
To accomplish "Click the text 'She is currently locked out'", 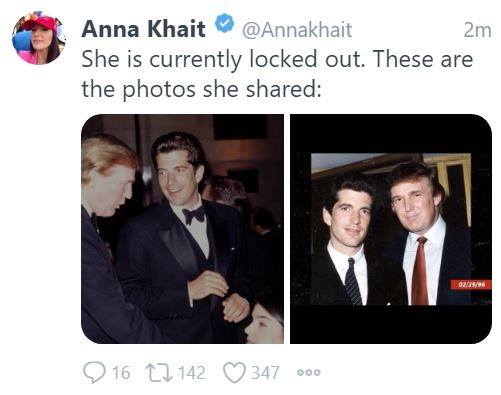I will coord(222,59).
